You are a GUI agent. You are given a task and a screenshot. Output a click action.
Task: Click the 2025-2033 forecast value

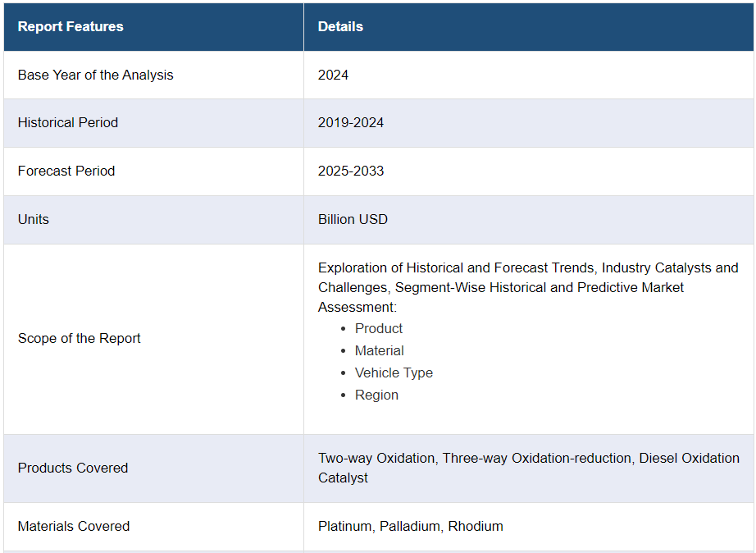[351, 171]
